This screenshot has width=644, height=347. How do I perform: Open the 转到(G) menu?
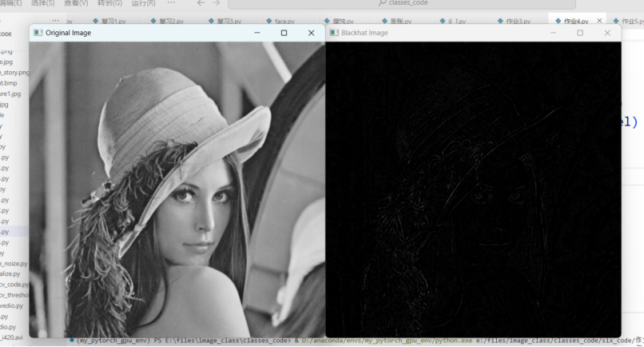(x=109, y=3)
